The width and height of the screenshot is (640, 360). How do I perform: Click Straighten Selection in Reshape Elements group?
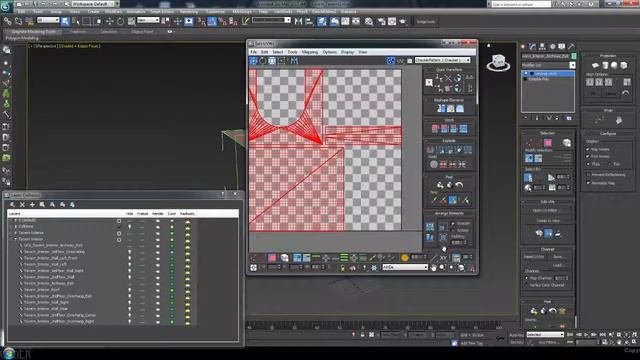pos(441,109)
